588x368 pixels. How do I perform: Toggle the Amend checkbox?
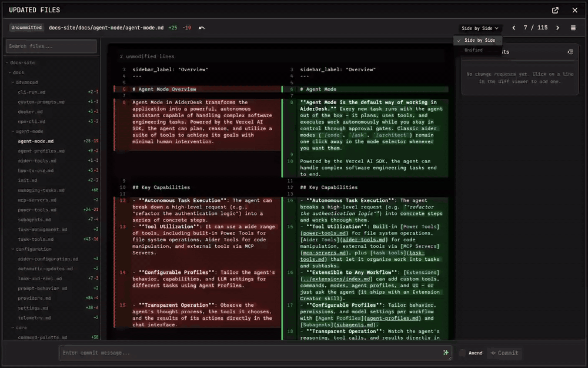point(462,353)
